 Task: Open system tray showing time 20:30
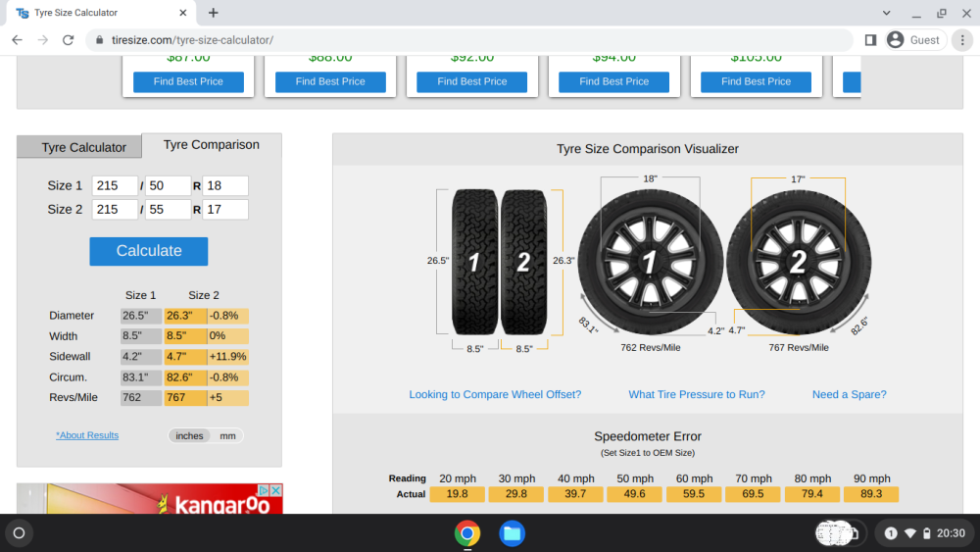point(924,533)
